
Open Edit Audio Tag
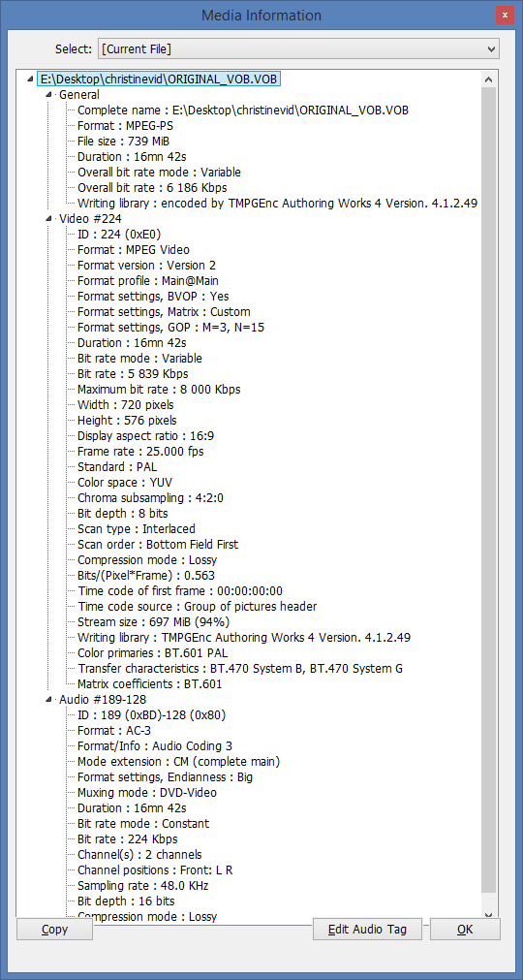coord(368,930)
